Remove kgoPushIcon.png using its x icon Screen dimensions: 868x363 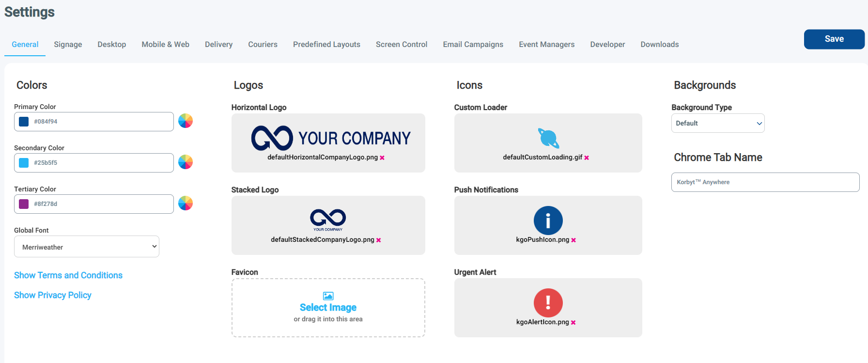tap(573, 240)
